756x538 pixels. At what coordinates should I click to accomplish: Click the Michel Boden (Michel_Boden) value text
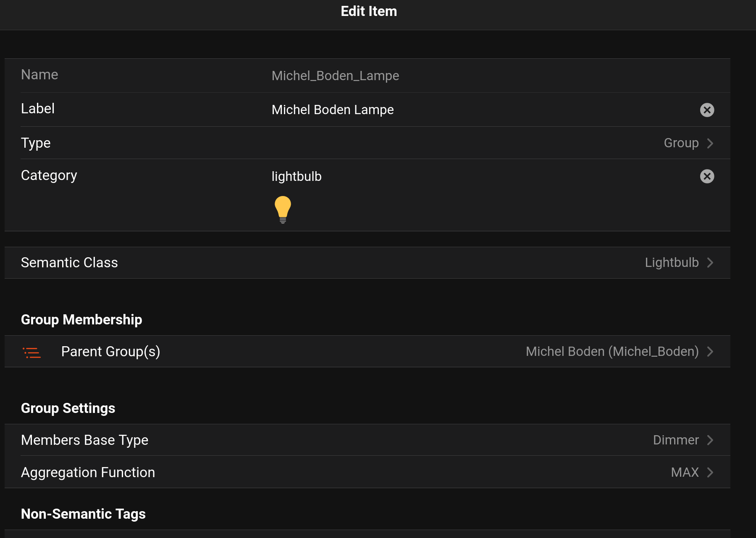[612, 352]
